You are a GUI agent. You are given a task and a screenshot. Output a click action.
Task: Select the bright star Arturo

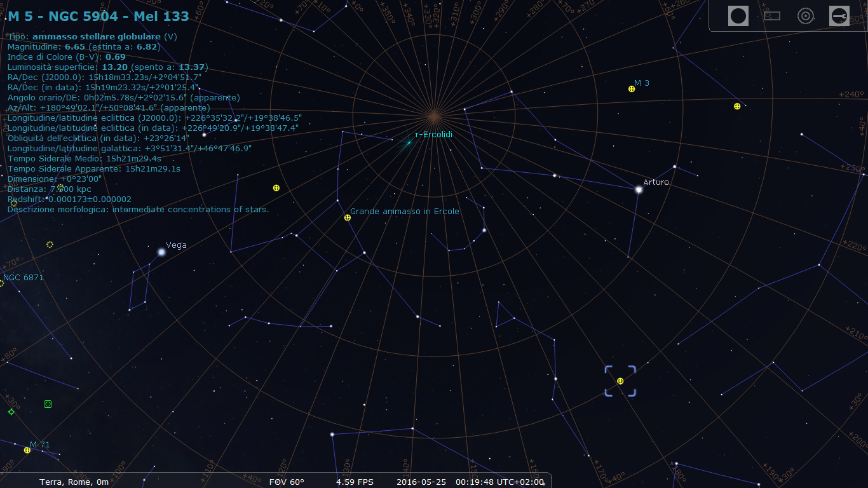click(x=639, y=189)
